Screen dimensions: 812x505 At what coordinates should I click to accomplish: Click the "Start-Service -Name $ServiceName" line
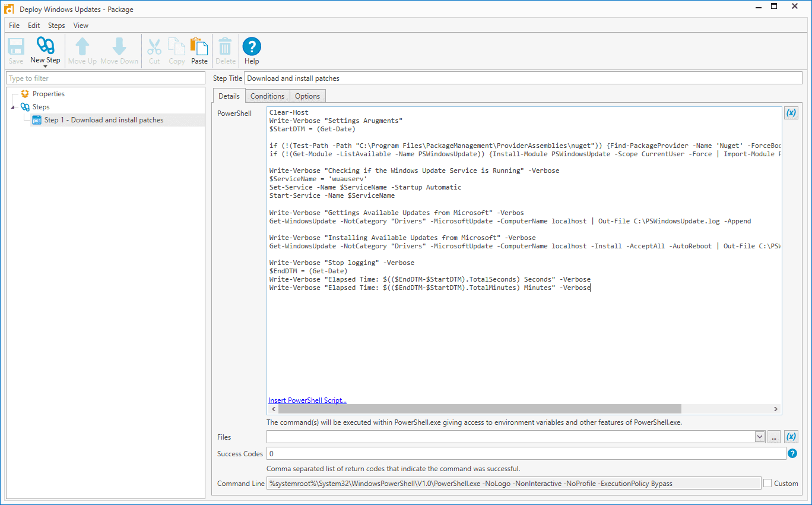tap(332, 195)
